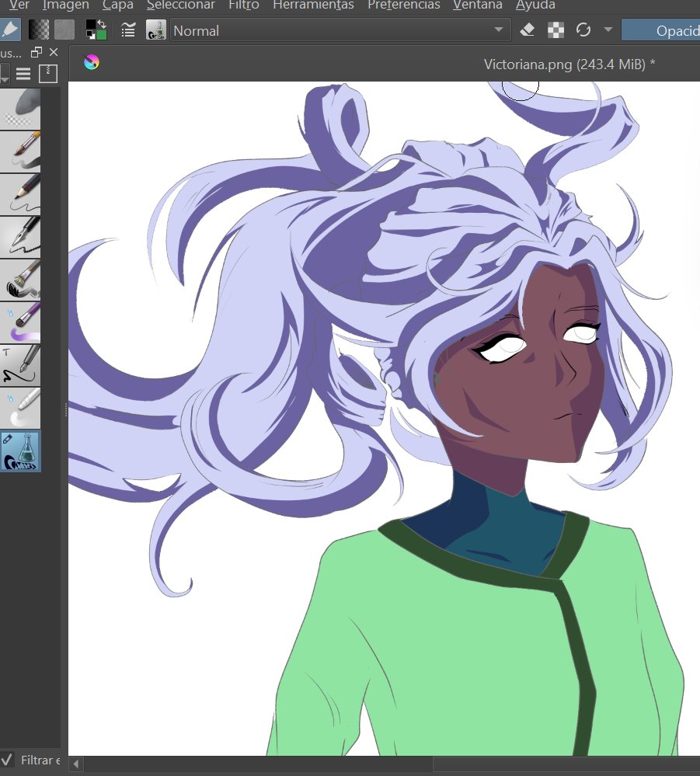Toggle the Filtrar checkbox
Screen dimensions: 700x776
6,760
